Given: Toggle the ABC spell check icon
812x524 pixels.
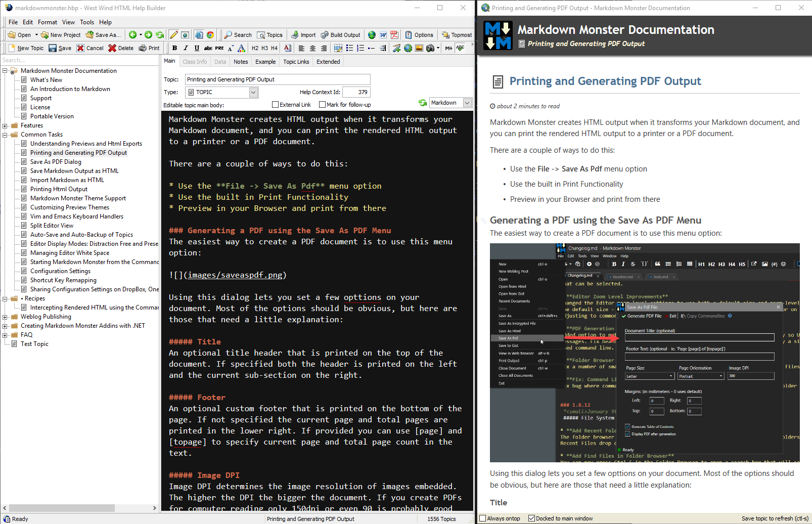Looking at the screenshot, I should [460, 48].
